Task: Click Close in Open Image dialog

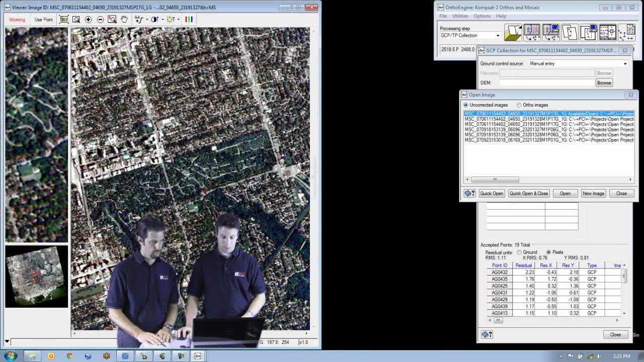Action: click(621, 194)
